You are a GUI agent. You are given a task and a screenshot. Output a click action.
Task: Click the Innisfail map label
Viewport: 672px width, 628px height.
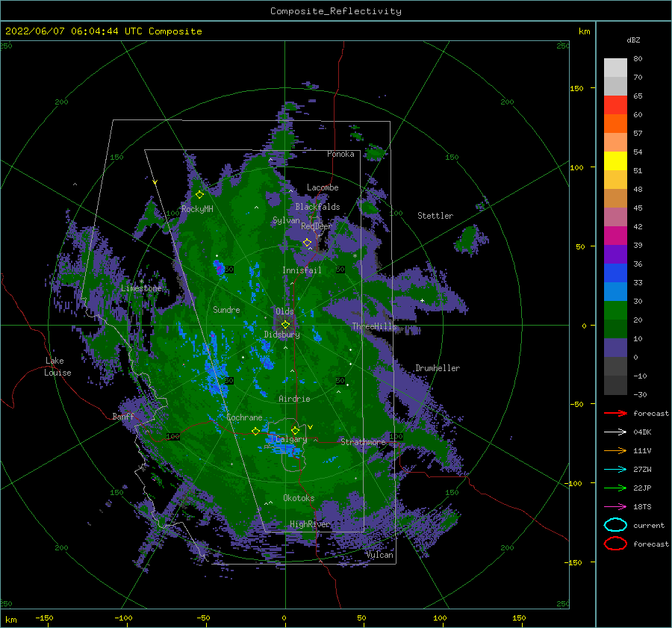302,270
